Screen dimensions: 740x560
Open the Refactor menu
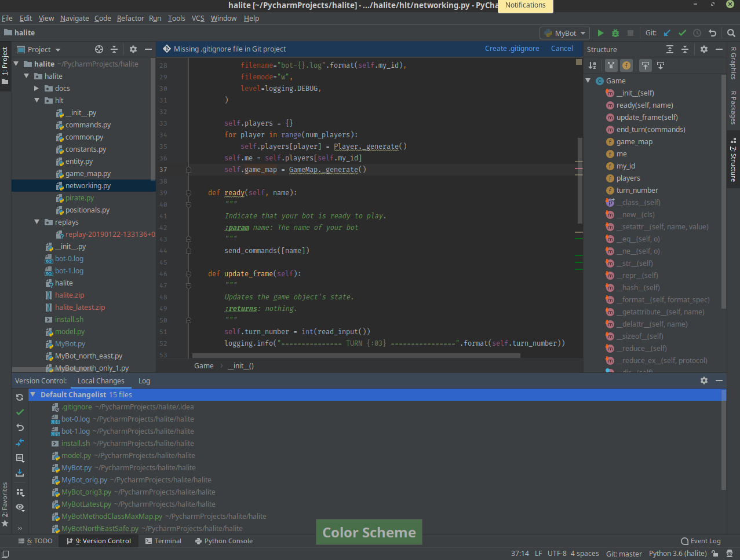point(130,18)
